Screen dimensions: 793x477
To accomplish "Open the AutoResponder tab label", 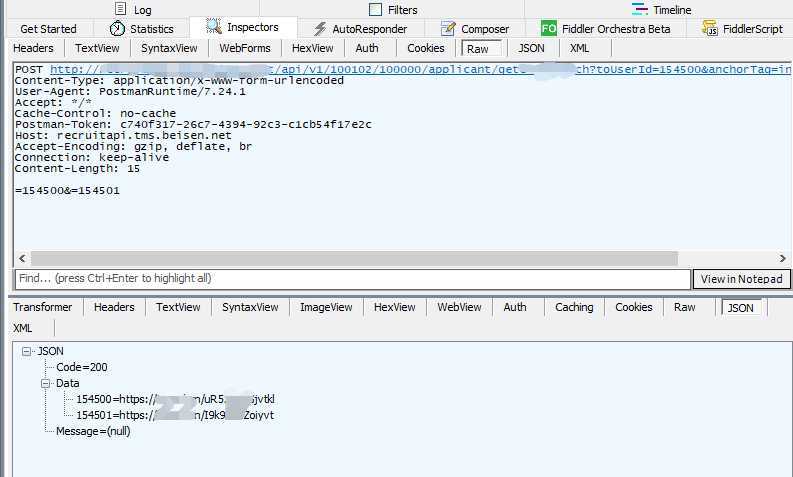I will 370,29.
